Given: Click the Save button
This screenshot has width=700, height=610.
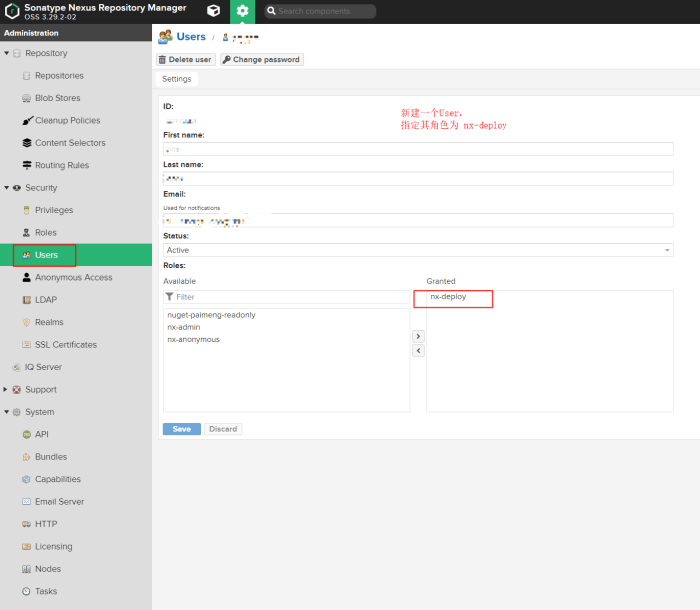Looking at the screenshot, I should click(182, 429).
